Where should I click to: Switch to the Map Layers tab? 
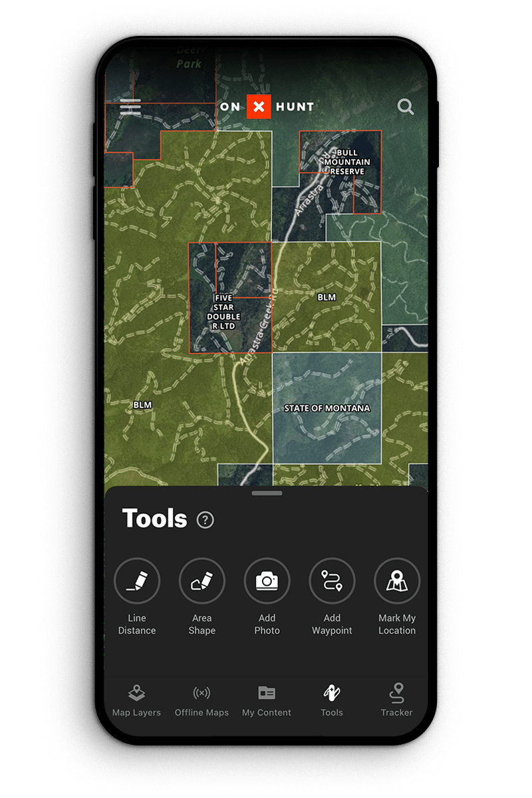point(136,701)
